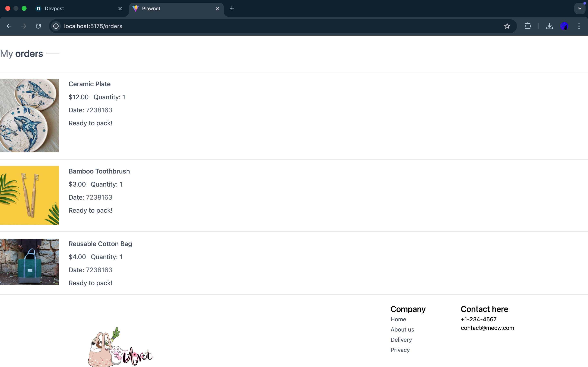Open Chrome three-dot menu
588x367 pixels.
[x=579, y=26]
